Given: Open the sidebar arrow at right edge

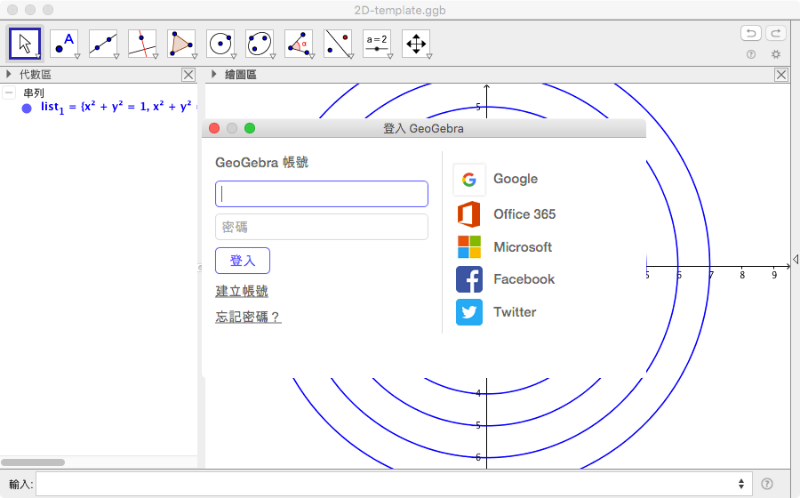Looking at the screenshot, I should pyautogui.click(x=795, y=259).
